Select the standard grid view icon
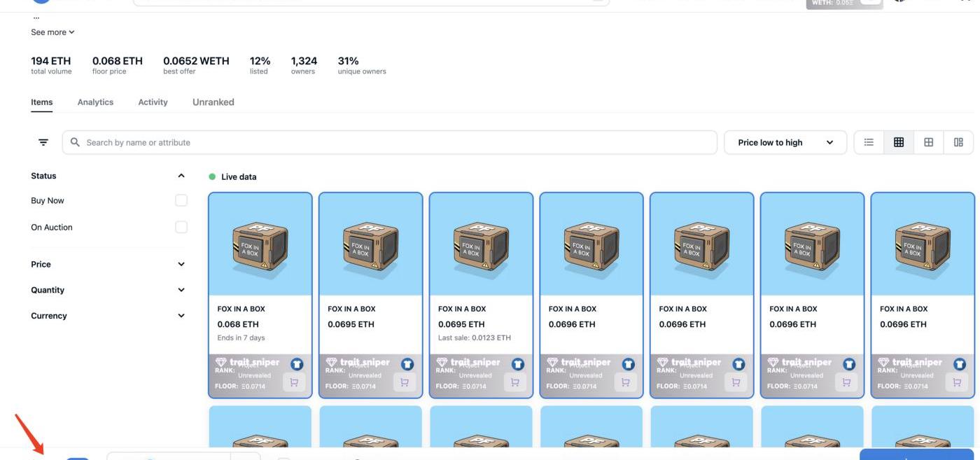 [899, 142]
